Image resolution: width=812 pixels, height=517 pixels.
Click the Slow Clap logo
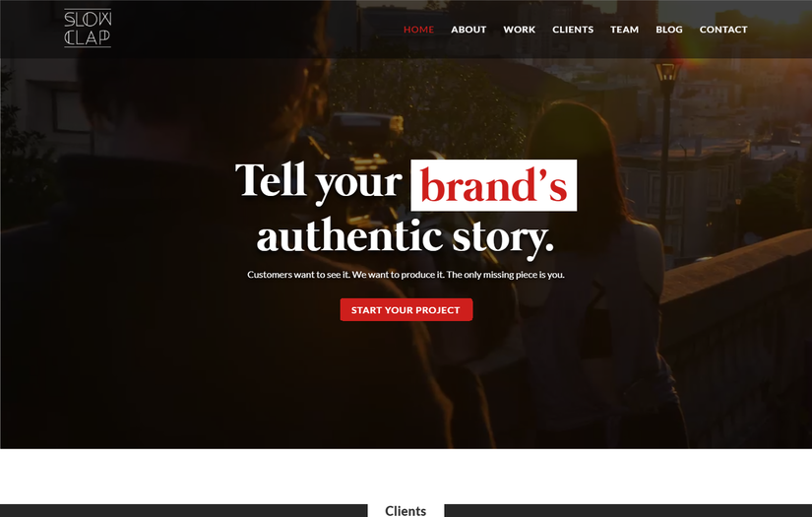[88, 29]
